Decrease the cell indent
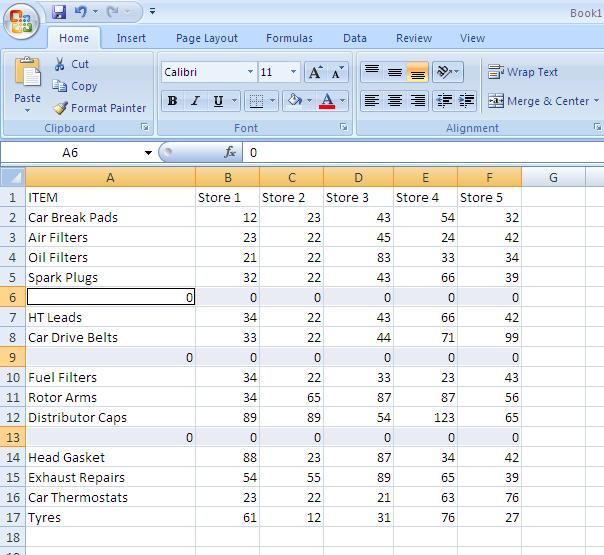 coord(444,101)
